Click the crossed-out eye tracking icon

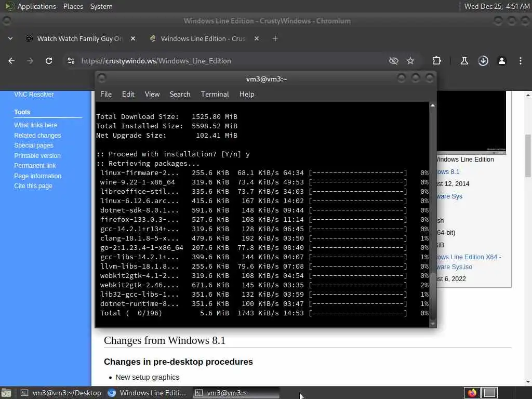tap(394, 61)
